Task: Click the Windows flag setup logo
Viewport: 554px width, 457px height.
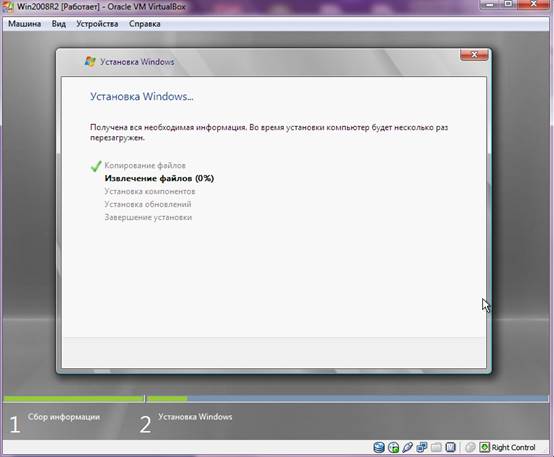Action: point(90,61)
